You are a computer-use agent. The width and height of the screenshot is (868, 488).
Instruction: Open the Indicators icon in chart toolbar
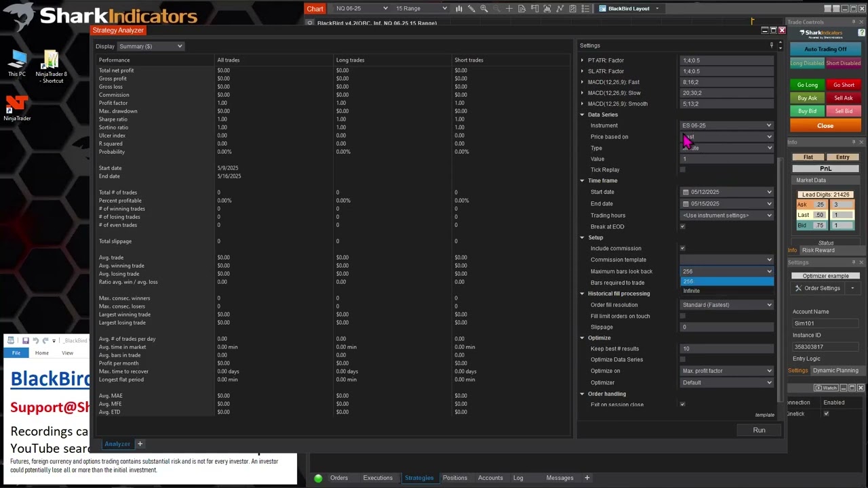560,9
